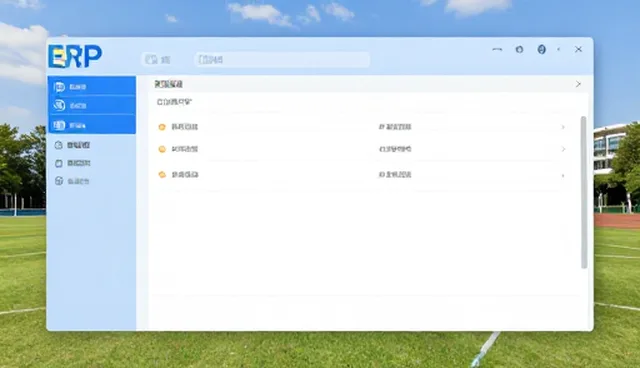Open the user avatar icon in title bar
This screenshot has height=368, width=640.
point(541,49)
